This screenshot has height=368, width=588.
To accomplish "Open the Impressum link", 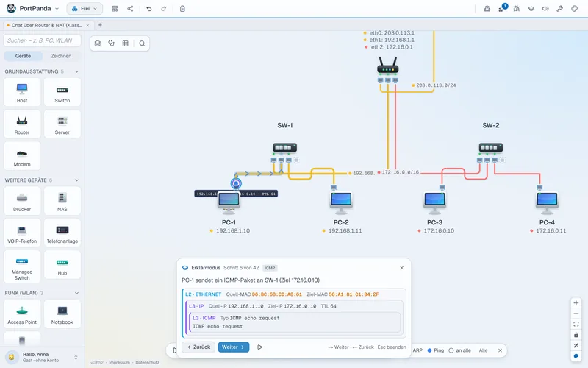I will [119, 362].
